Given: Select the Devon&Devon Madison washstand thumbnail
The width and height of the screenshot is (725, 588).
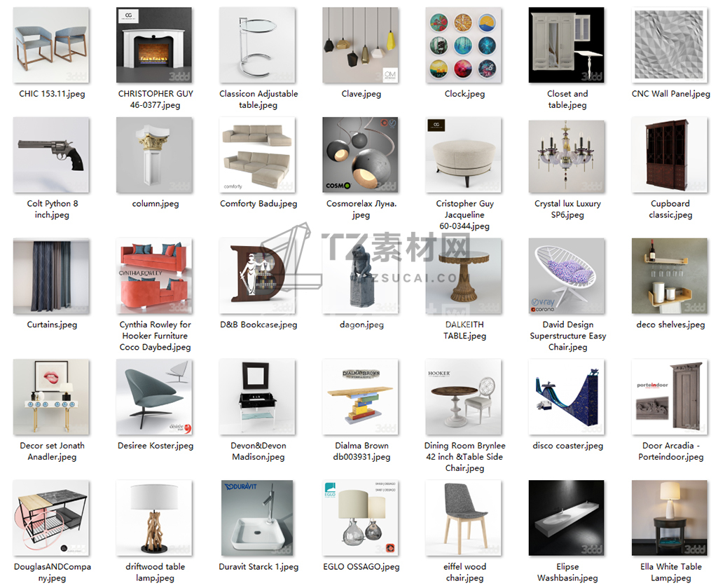Looking at the screenshot, I should coord(258,397).
